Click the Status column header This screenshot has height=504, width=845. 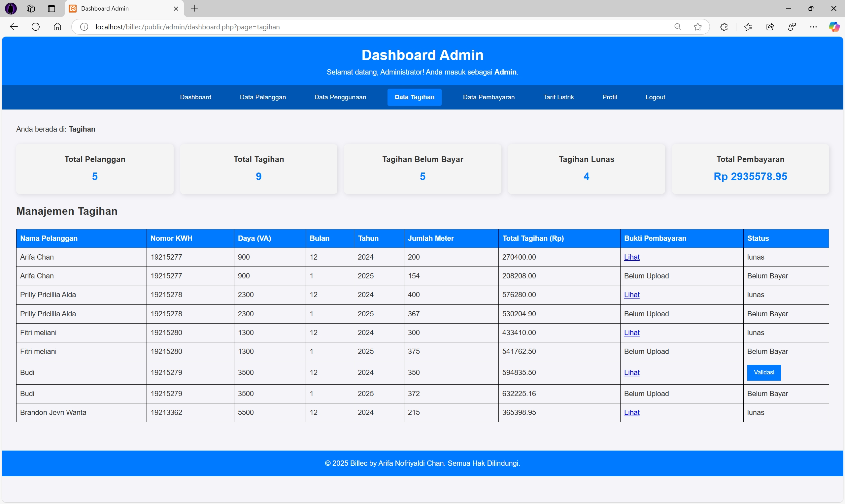[x=786, y=238]
